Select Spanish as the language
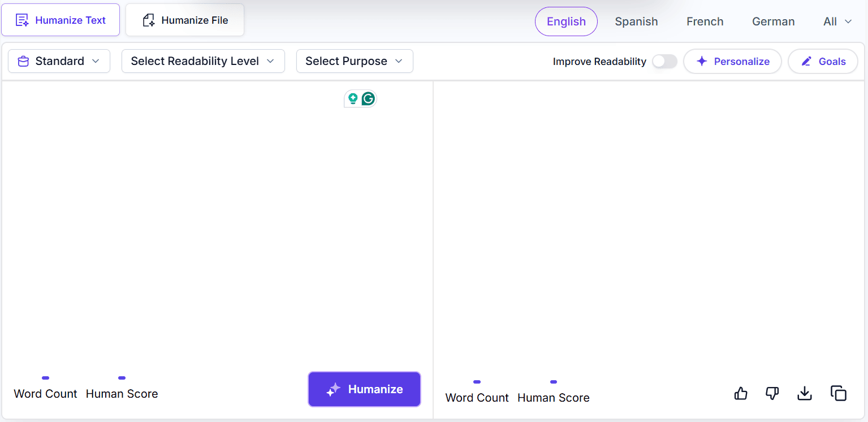The image size is (868, 422). (x=636, y=21)
